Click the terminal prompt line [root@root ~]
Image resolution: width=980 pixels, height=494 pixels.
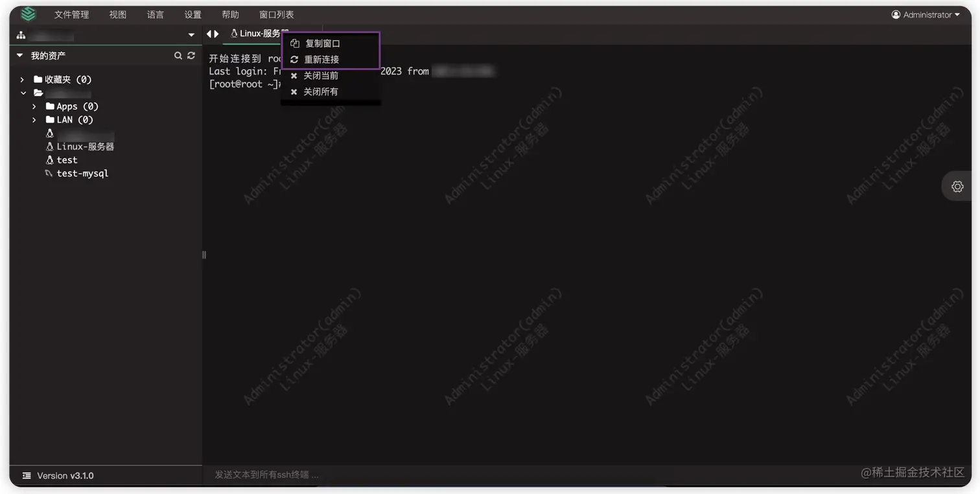pos(246,84)
